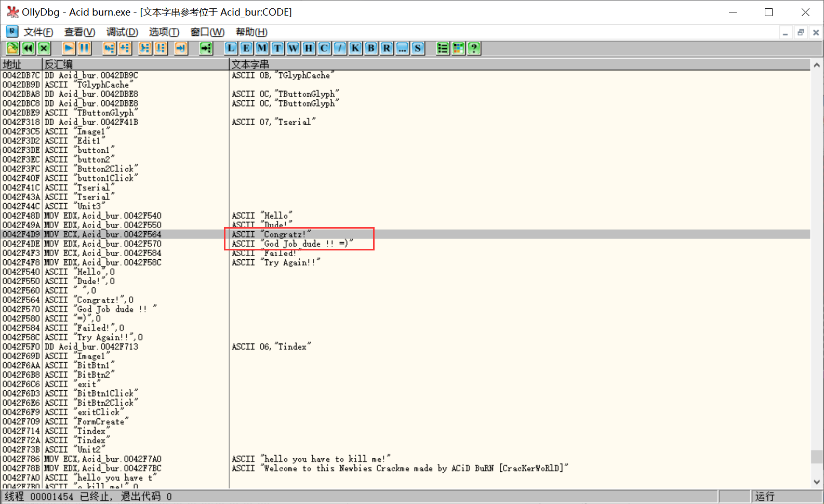Click the Restart program rewind icon
Image resolution: width=824 pixels, height=504 pixels.
click(x=28, y=48)
